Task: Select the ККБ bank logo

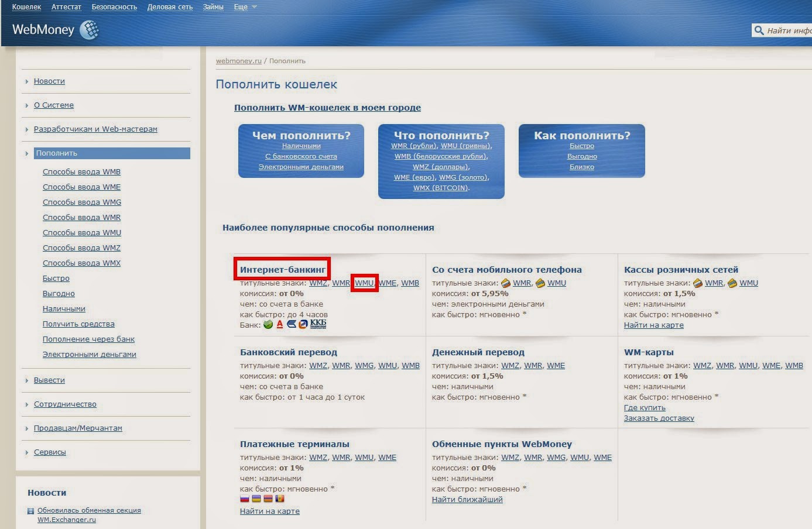Action: point(318,324)
